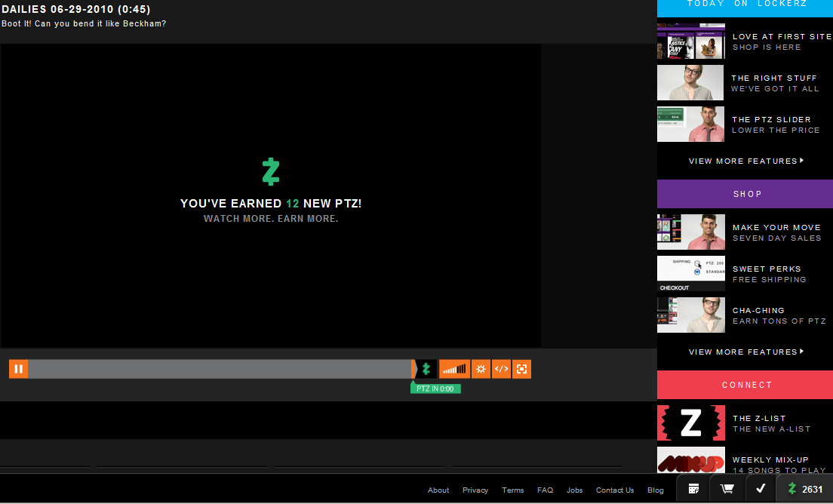Open the brightness sun icon settings
The height and width of the screenshot is (504, 833).
(x=481, y=369)
